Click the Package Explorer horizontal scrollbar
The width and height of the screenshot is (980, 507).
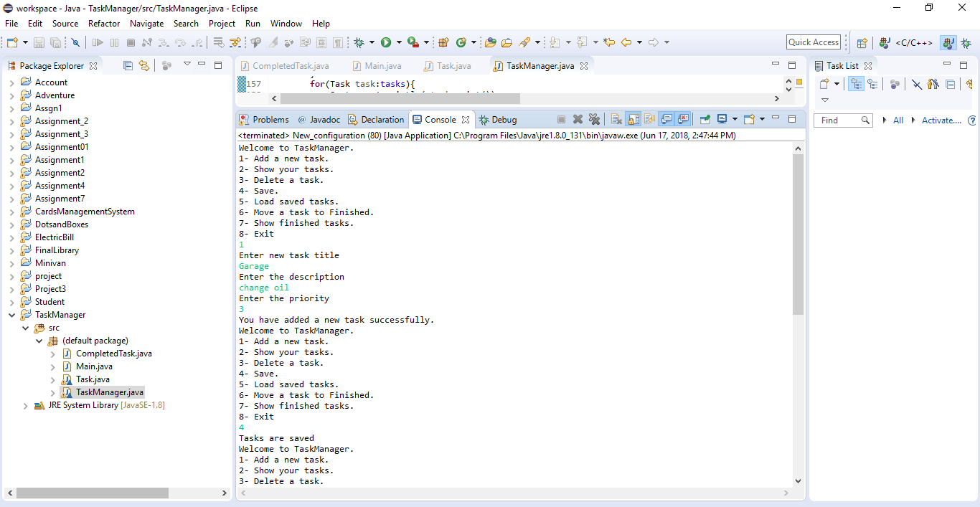(x=93, y=493)
